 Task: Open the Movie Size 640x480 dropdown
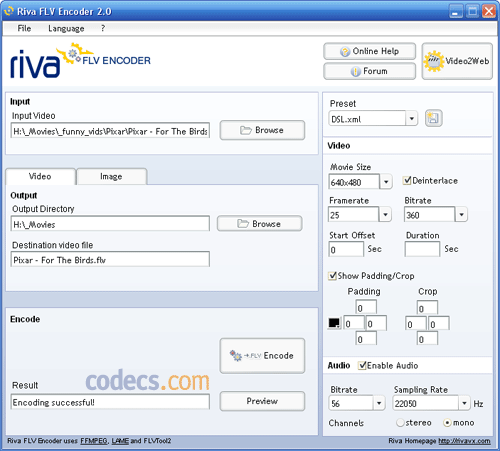pos(386,182)
